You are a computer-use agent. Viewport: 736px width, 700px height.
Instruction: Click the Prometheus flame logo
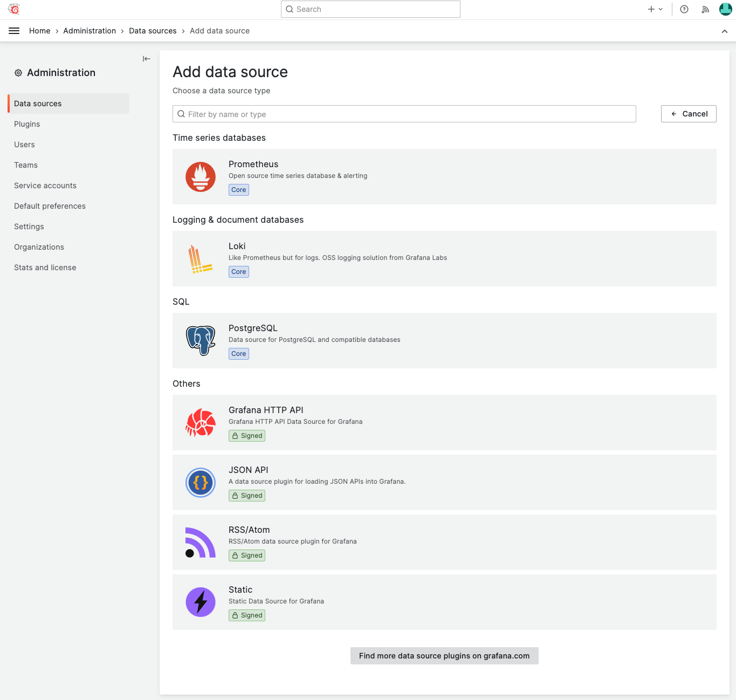(x=201, y=177)
